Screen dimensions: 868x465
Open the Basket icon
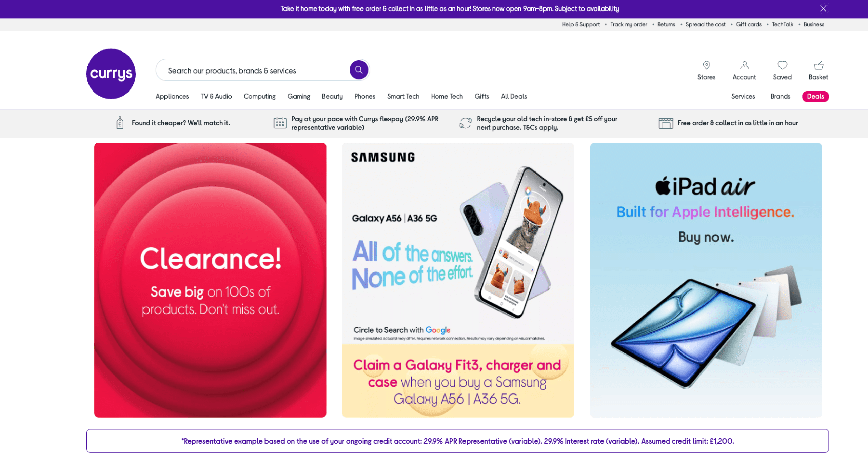[x=818, y=65]
